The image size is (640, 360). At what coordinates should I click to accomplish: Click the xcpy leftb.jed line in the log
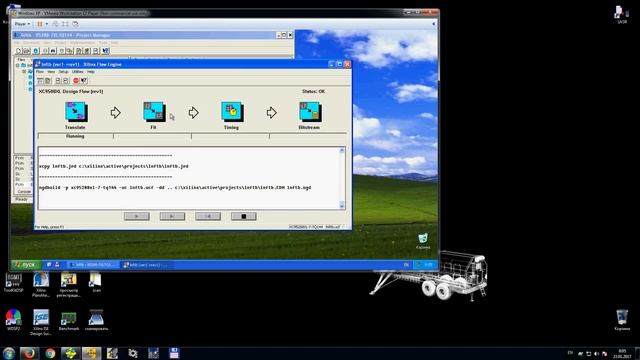tap(114, 167)
